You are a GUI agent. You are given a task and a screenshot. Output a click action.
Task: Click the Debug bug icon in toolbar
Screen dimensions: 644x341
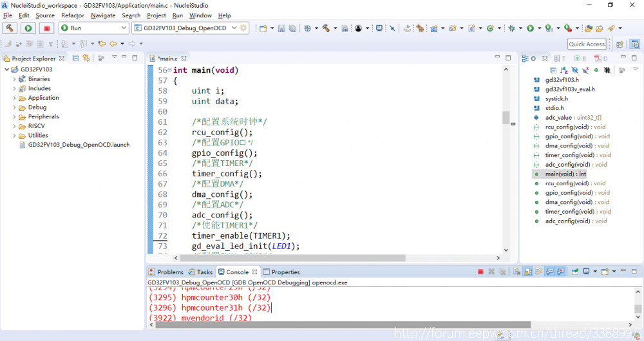tap(512, 28)
